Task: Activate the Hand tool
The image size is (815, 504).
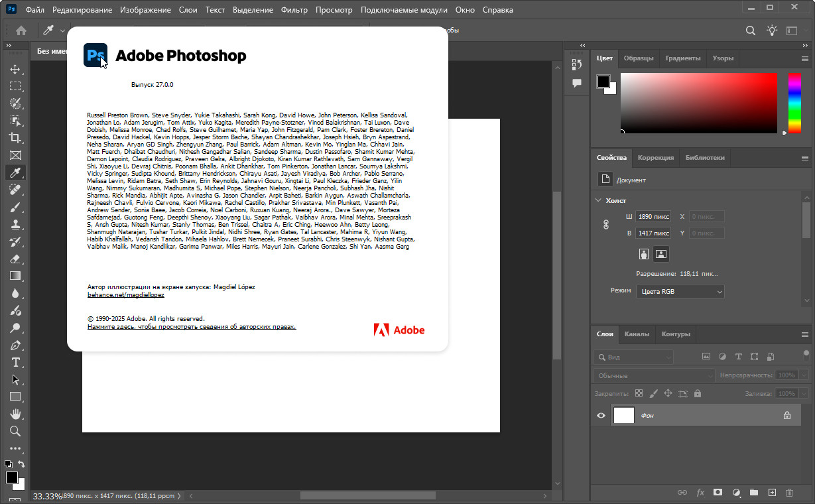Action: (15, 414)
